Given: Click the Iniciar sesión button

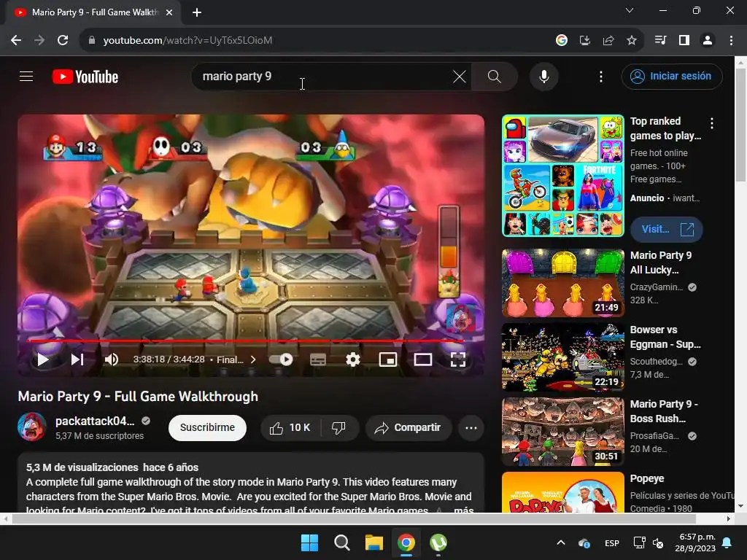Looking at the screenshot, I should point(672,76).
